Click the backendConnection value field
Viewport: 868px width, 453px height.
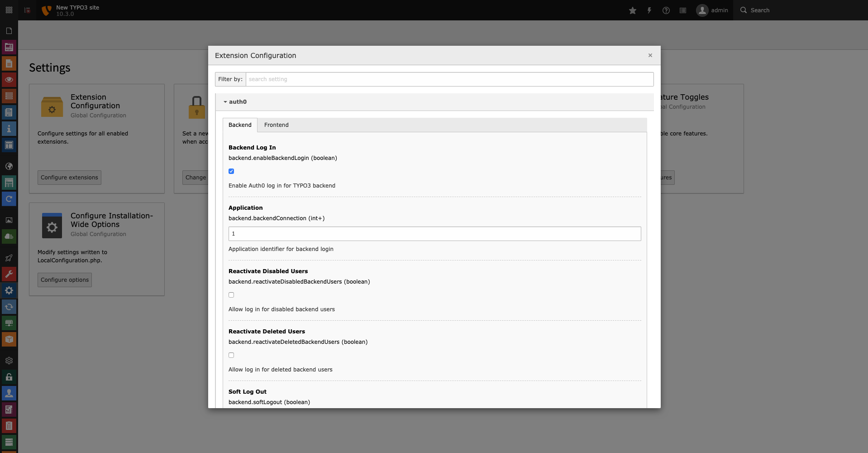[x=435, y=234]
